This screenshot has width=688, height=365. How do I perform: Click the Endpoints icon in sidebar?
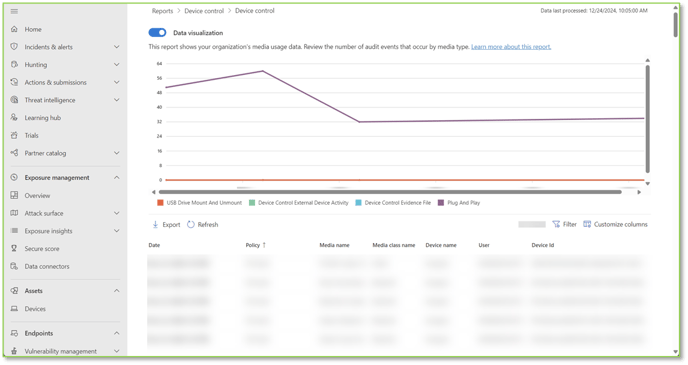(14, 333)
